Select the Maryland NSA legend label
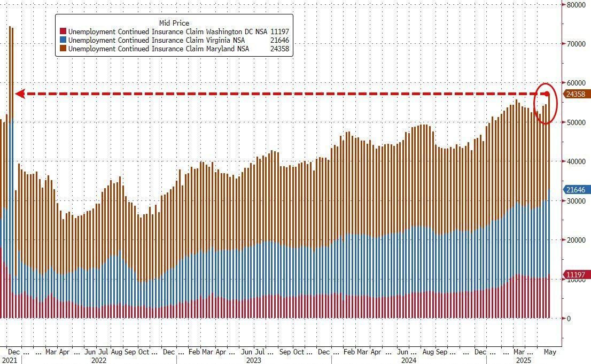Screen dimensions: 591x364 [158, 49]
